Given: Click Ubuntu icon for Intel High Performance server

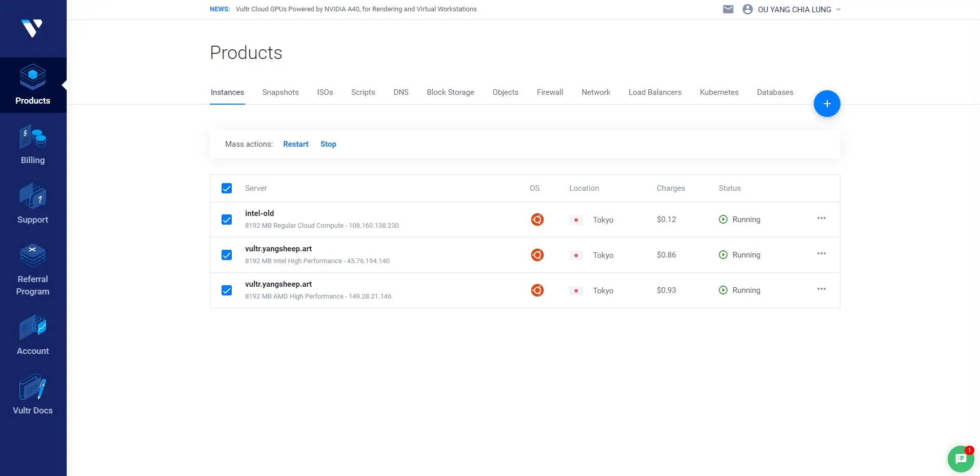Looking at the screenshot, I should pos(537,255).
